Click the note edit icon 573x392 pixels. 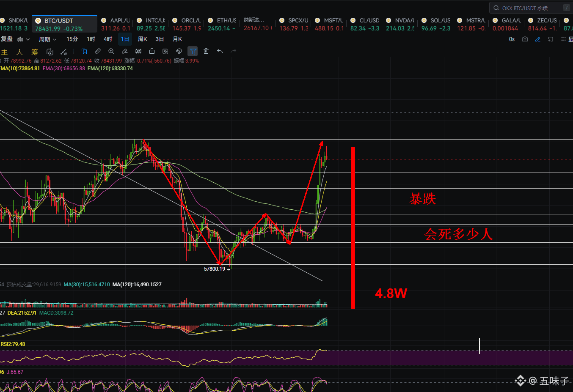[165, 51]
